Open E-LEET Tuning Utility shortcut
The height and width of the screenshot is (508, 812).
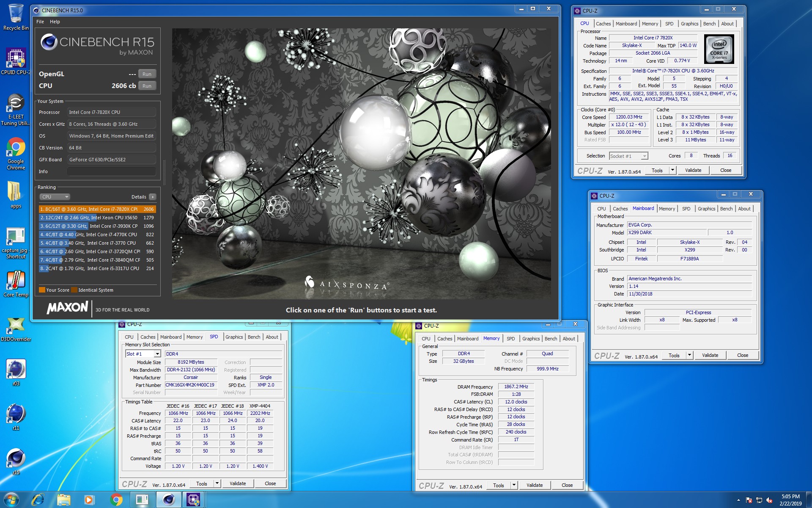point(16,110)
